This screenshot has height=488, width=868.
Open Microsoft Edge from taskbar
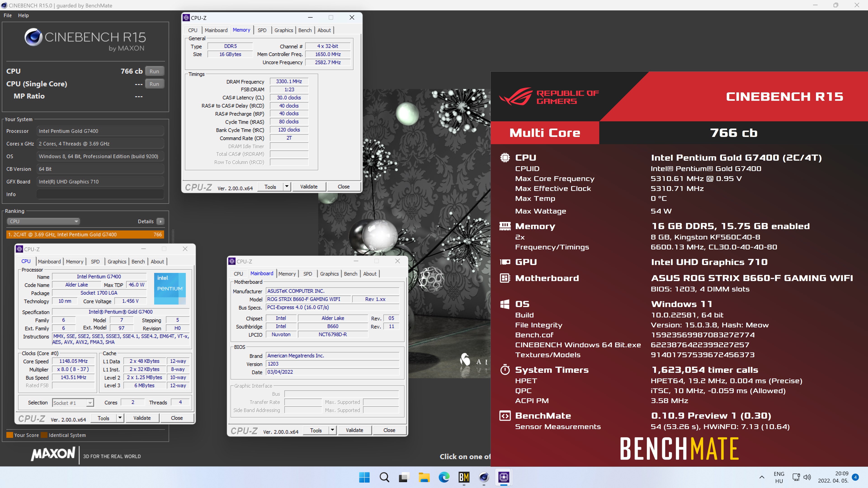coord(444,477)
